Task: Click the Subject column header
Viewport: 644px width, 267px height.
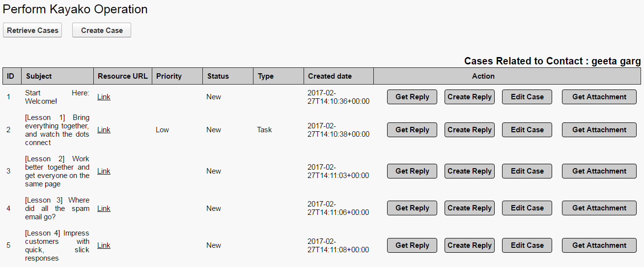Action: click(x=39, y=76)
